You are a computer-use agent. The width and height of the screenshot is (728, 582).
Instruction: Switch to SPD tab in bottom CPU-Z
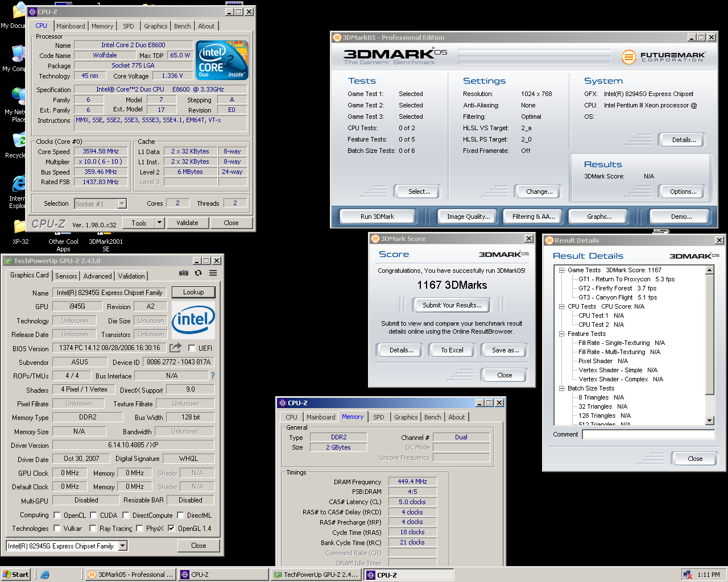pyautogui.click(x=379, y=417)
